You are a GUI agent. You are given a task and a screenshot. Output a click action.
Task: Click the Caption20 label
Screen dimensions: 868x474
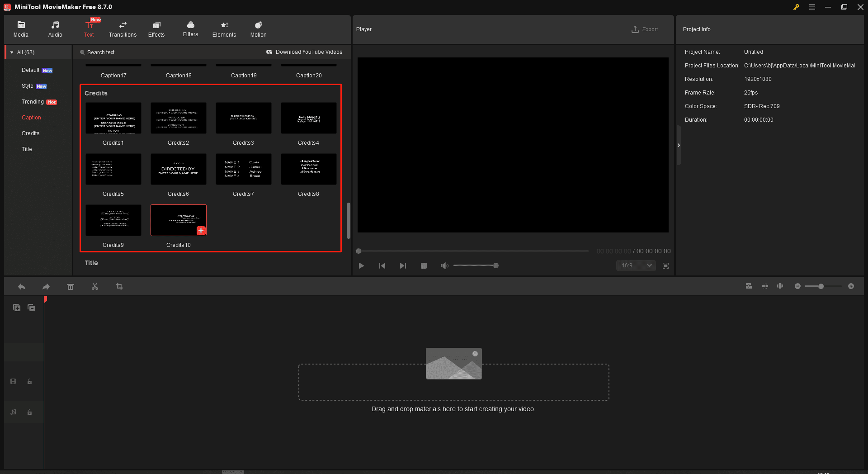tap(309, 76)
